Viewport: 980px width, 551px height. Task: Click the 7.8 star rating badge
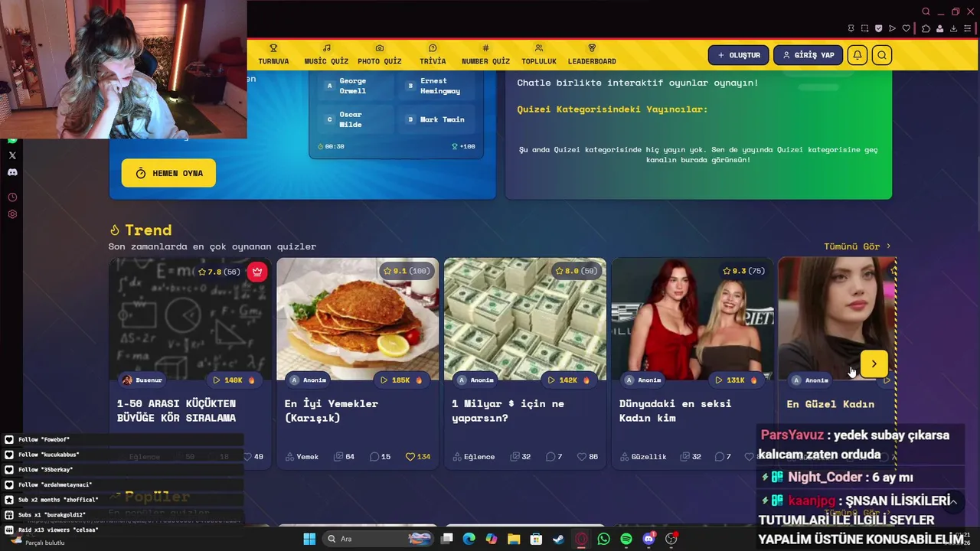tap(219, 272)
